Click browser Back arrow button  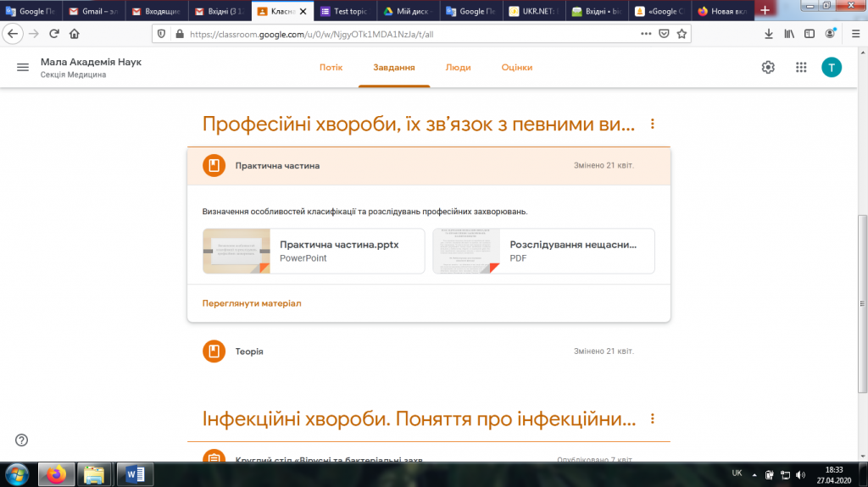(x=13, y=34)
